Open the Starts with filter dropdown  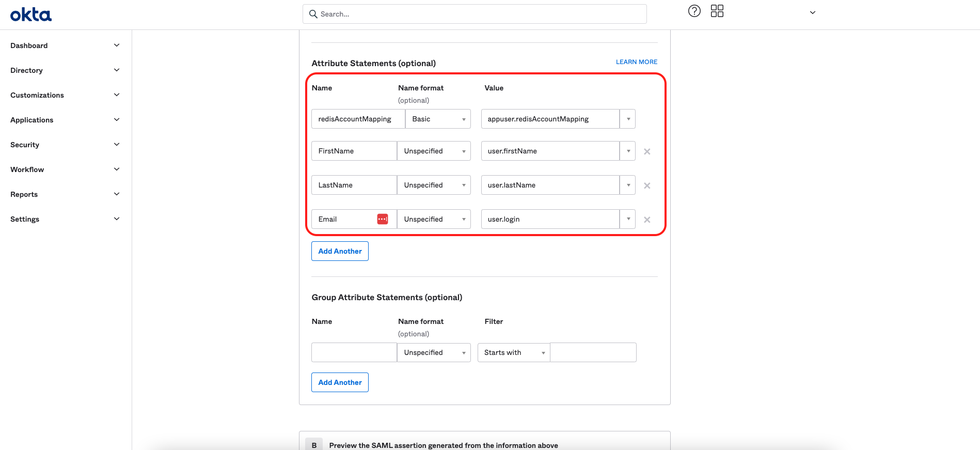[x=513, y=352]
